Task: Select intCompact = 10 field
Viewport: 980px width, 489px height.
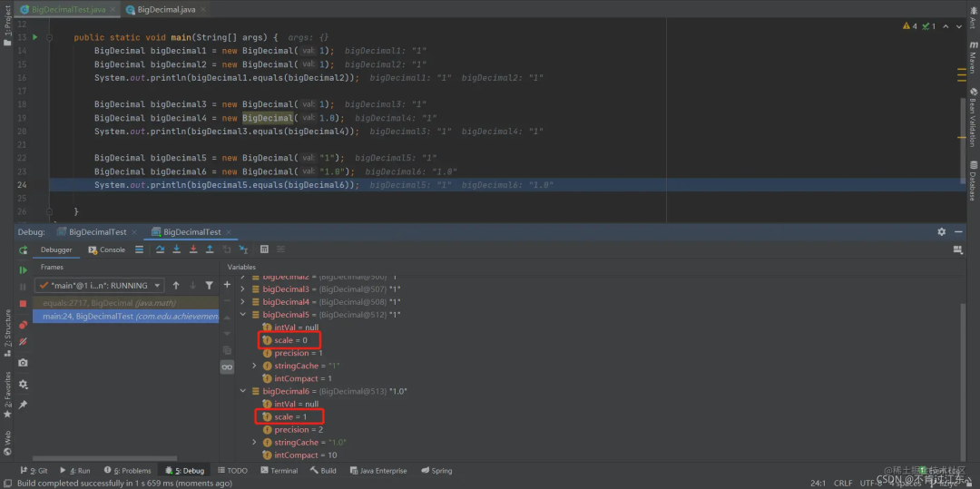Action: [299, 455]
